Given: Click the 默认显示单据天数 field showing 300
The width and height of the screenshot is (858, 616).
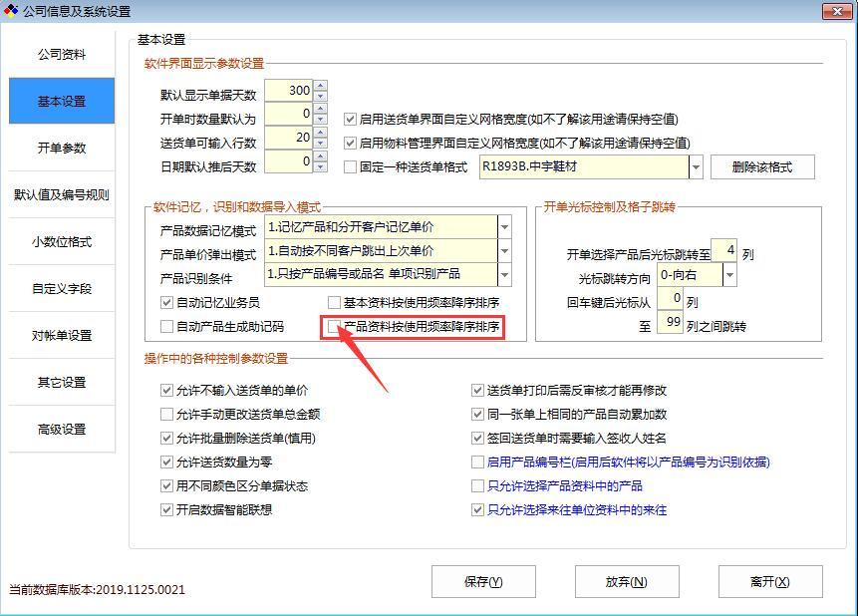Looking at the screenshot, I should (289, 91).
